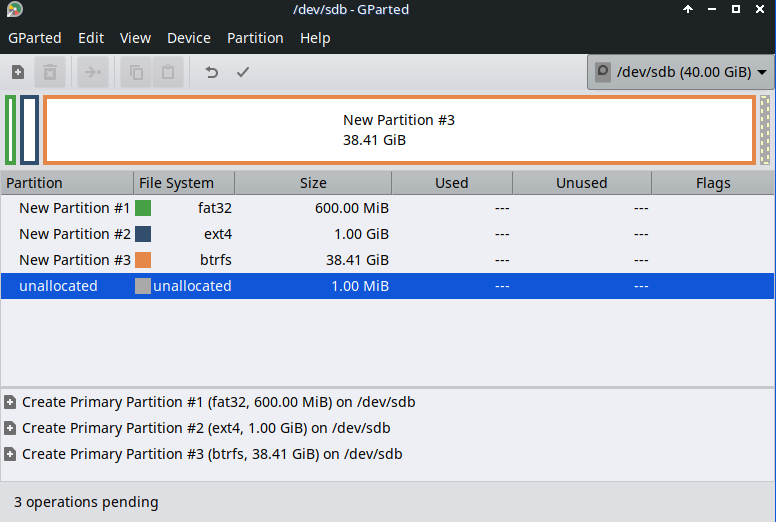Click the New partition toolbar icon
Viewport: 776px width, 522px height.
coord(18,72)
